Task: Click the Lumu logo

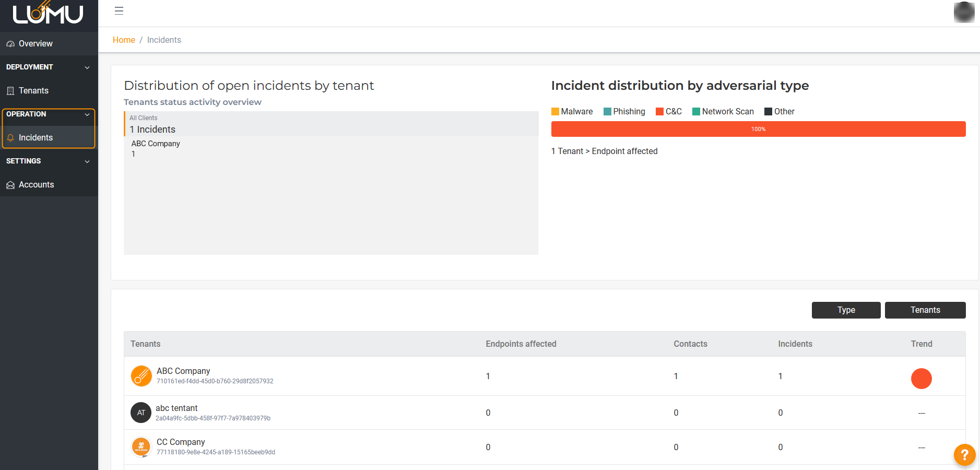Action: (x=48, y=14)
